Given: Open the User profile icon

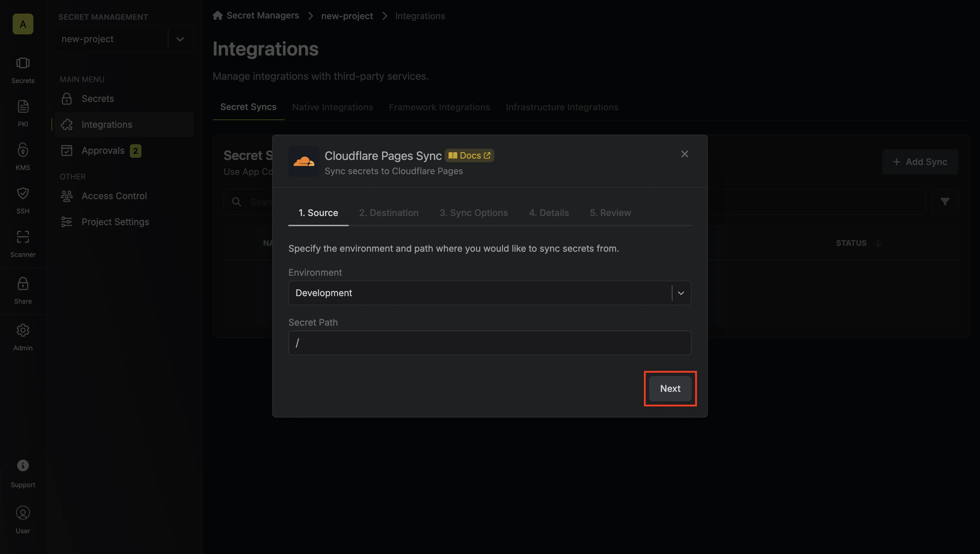Looking at the screenshot, I should [23, 520].
